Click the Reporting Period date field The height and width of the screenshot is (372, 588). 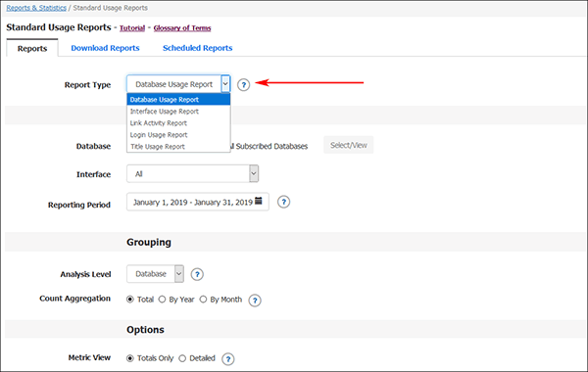click(198, 202)
